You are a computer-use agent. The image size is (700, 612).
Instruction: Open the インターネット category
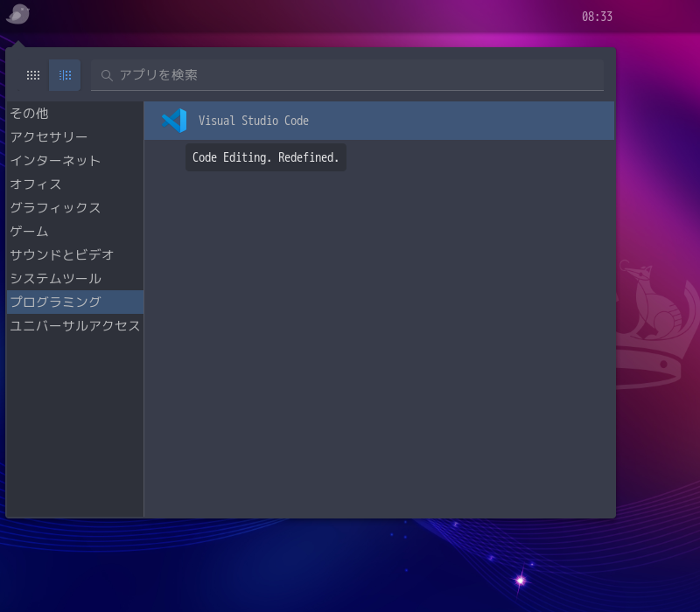coord(75,161)
